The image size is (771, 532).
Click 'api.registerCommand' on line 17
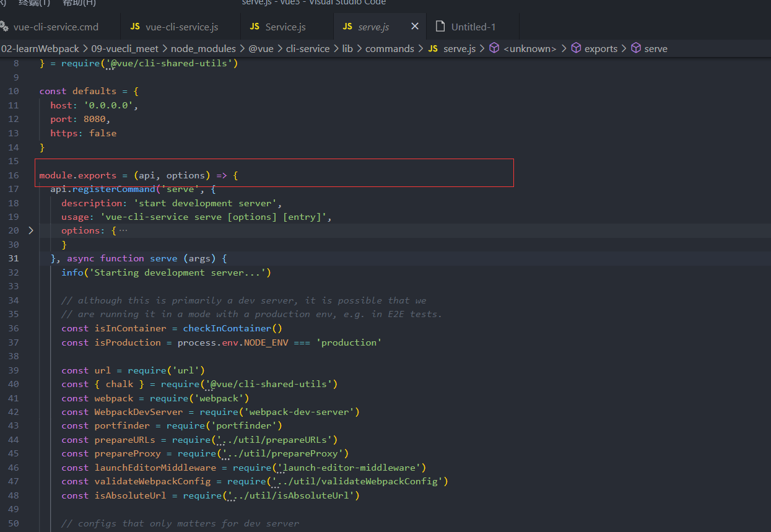point(103,189)
